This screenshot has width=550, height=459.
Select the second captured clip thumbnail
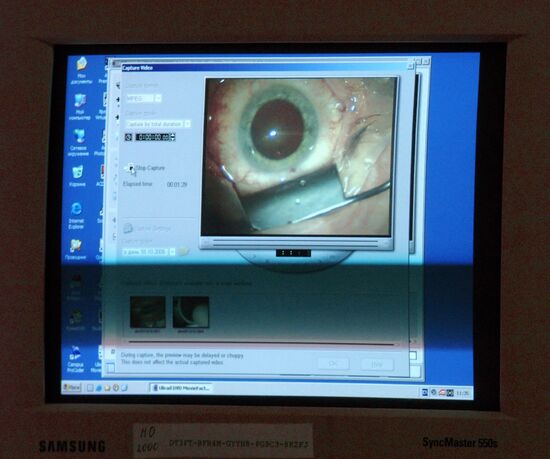[x=191, y=312]
